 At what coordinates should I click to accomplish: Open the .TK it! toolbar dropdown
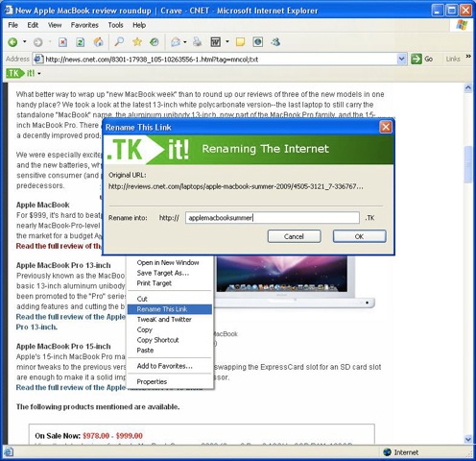pos(39,74)
